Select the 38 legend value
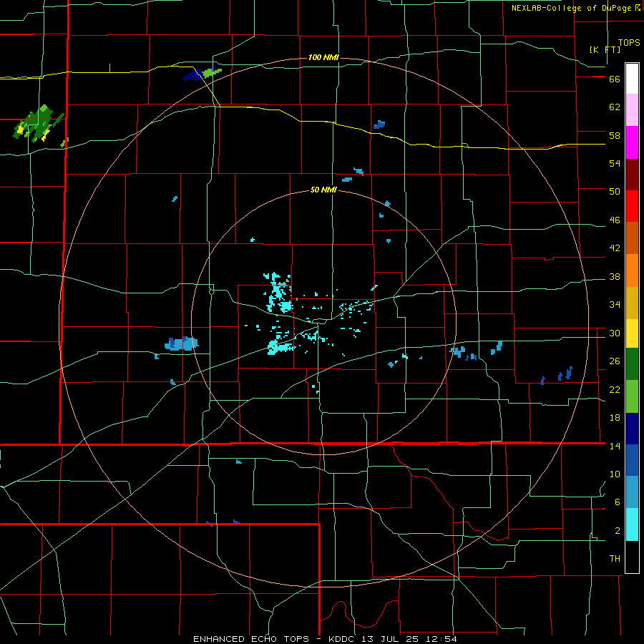The width and height of the screenshot is (644, 644). [615, 276]
